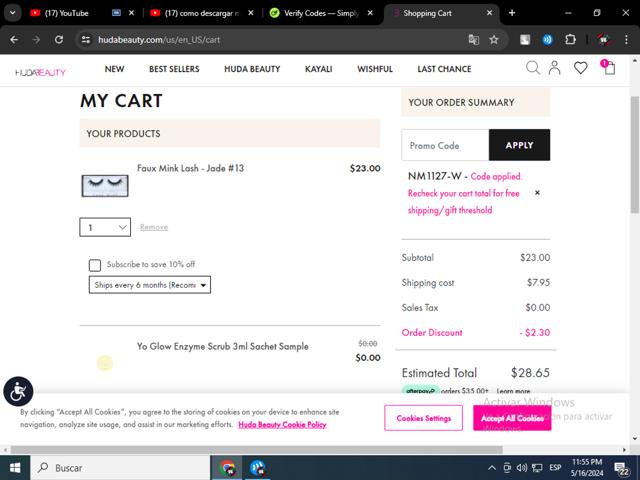Open the notification center icon

click(621, 468)
